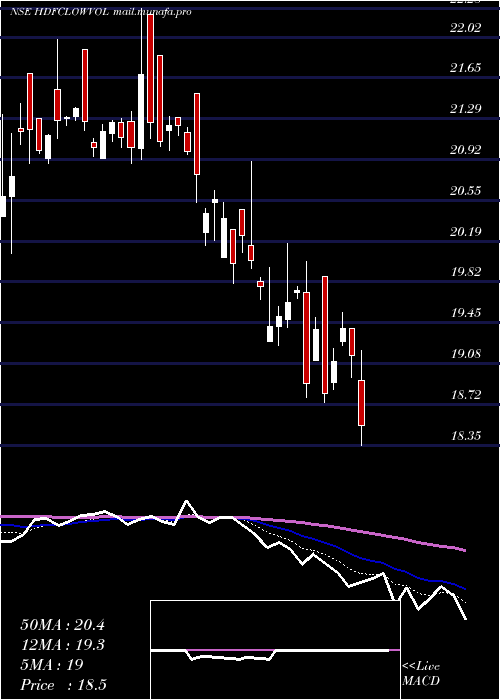Select the 20.92 price axis label
This screenshot has width=500, height=700.
pyautogui.click(x=466, y=150)
